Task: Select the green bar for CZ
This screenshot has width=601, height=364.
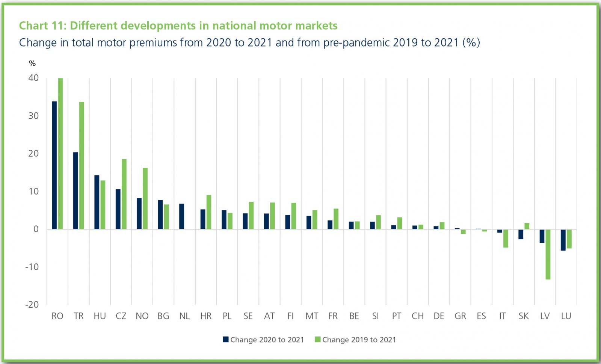Action: tap(124, 194)
